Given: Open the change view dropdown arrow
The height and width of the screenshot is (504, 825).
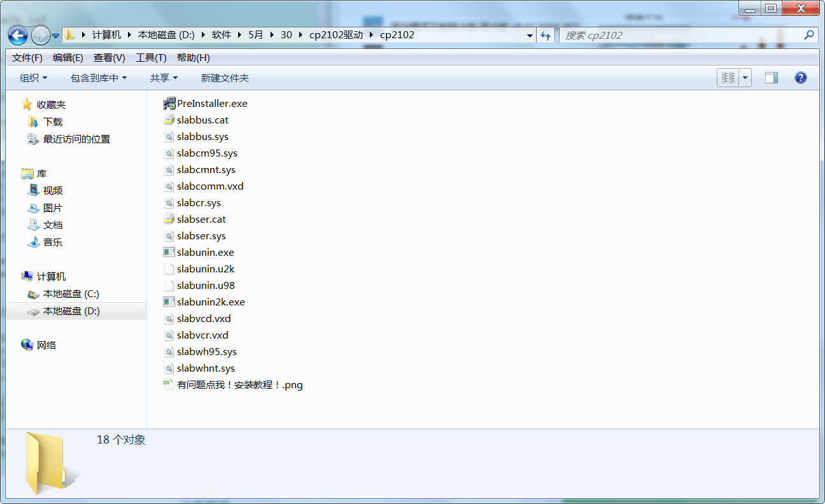Looking at the screenshot, I should [745, 78].
